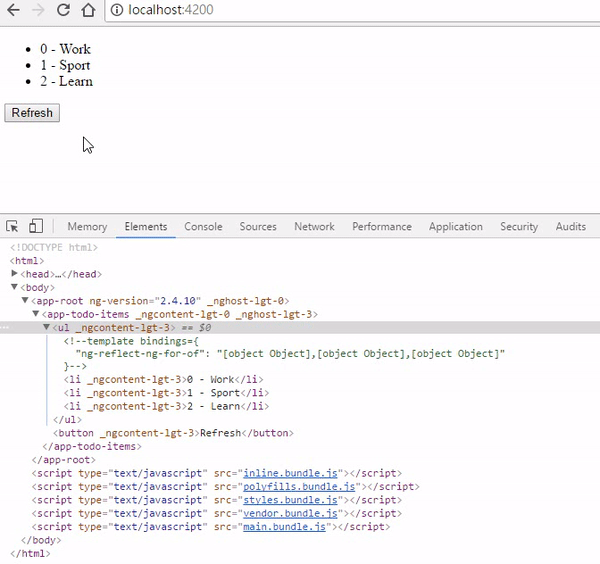
Task: Open the inline.bundle.js script link
Action: click(x=290, y=473)
